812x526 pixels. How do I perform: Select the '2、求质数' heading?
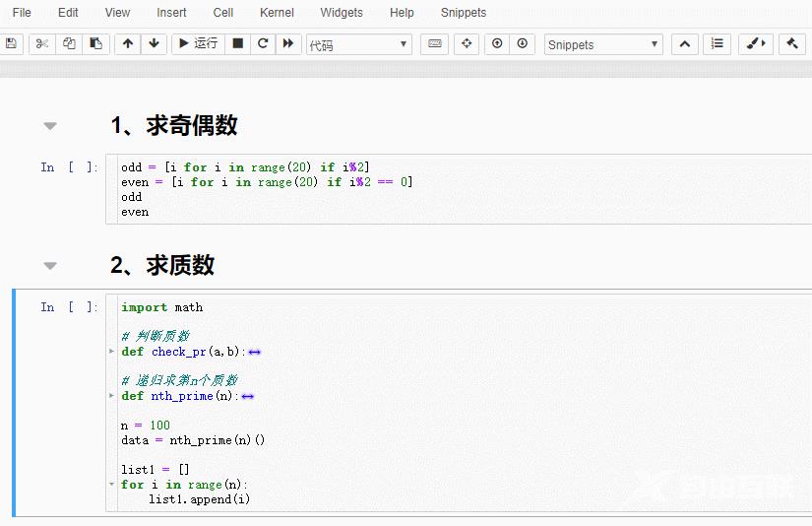[x=162, y=265]
